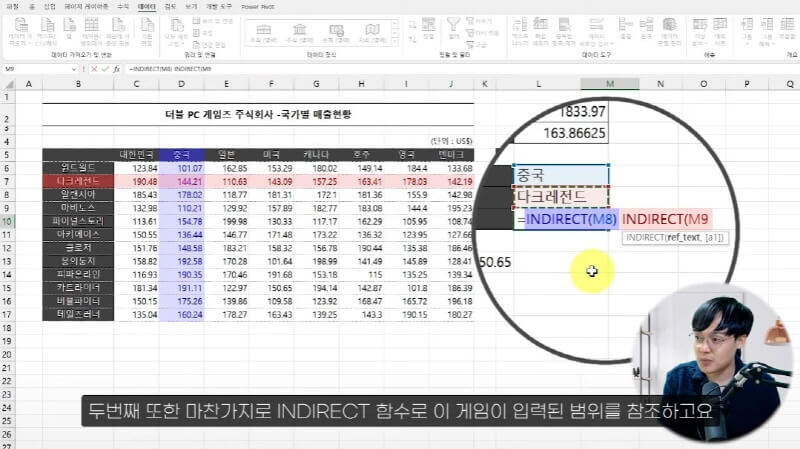Select the column D header

click(181, 84)
